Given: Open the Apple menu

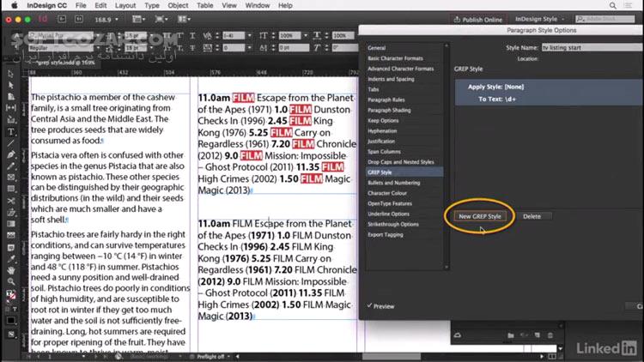Looking at the screenshot, I should point(15,5).
